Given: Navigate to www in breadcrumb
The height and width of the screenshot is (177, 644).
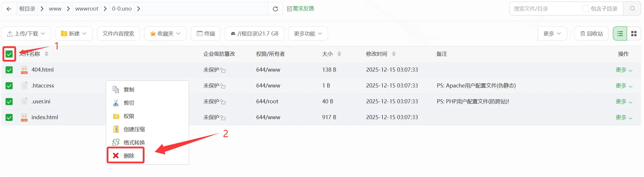Looking at the screenshot, I should point(55,9).
